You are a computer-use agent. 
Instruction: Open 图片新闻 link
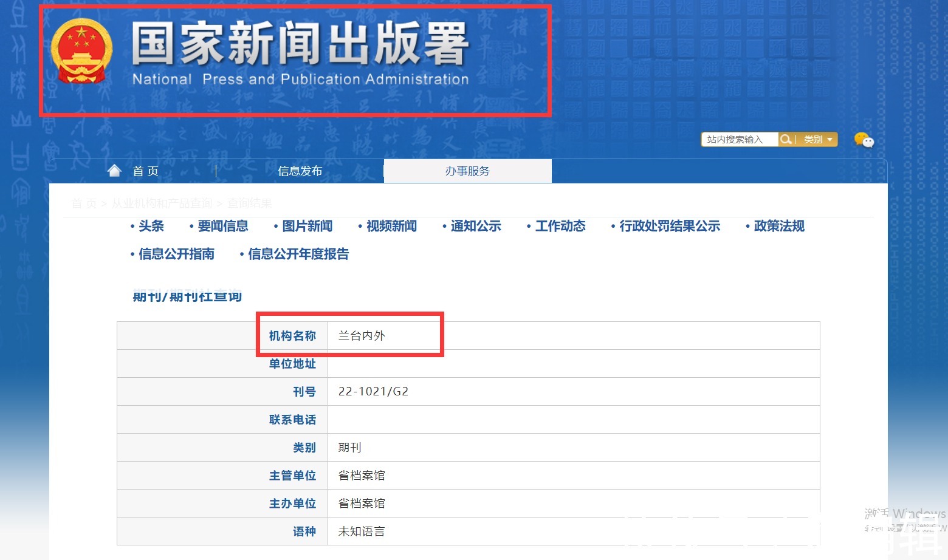tap(307, 227)
